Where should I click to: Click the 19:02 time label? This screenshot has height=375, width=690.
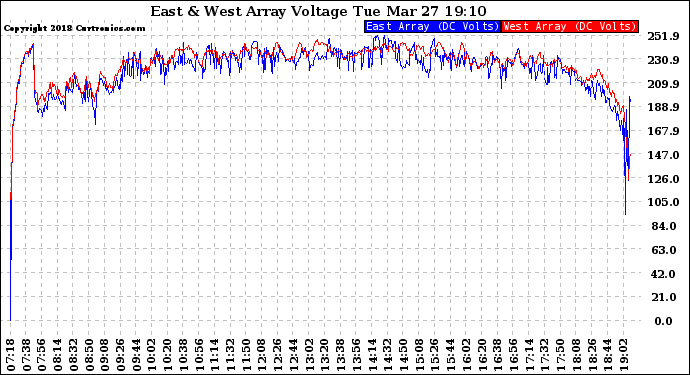(623, 355)
